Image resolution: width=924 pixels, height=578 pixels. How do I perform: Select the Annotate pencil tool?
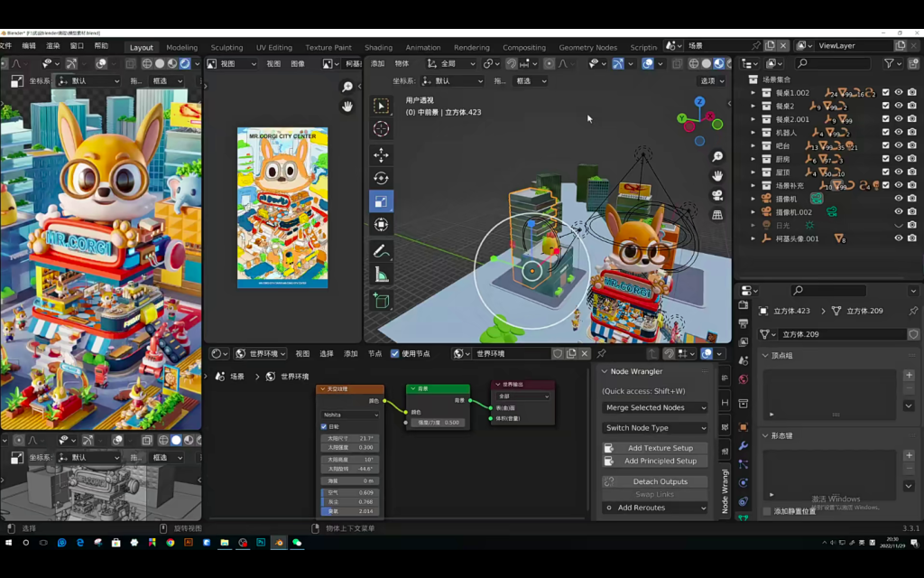[x=381, y=250]
